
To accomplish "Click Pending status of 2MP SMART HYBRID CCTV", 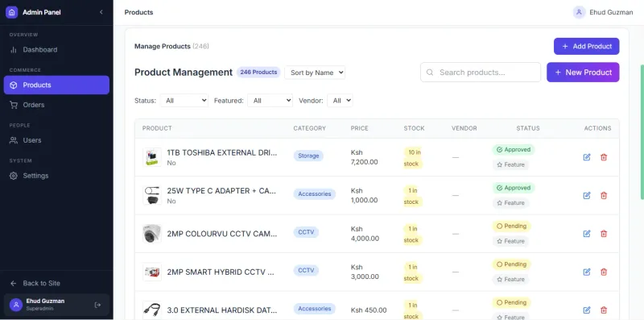I will tap(512, 264).
